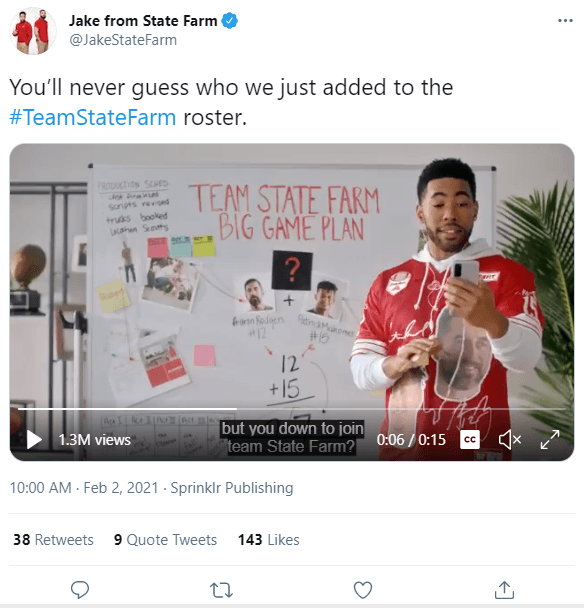Viewport: 584px width, 608px height.
Task: Unmute the video speaker icon
Action: (x=510, y=440)
